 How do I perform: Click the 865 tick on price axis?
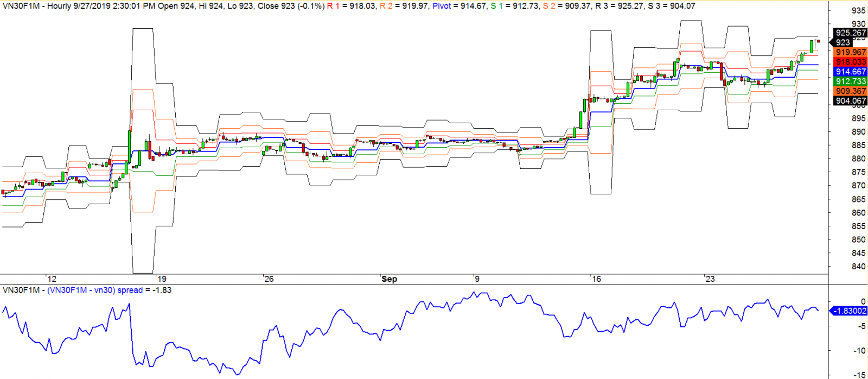859,199
